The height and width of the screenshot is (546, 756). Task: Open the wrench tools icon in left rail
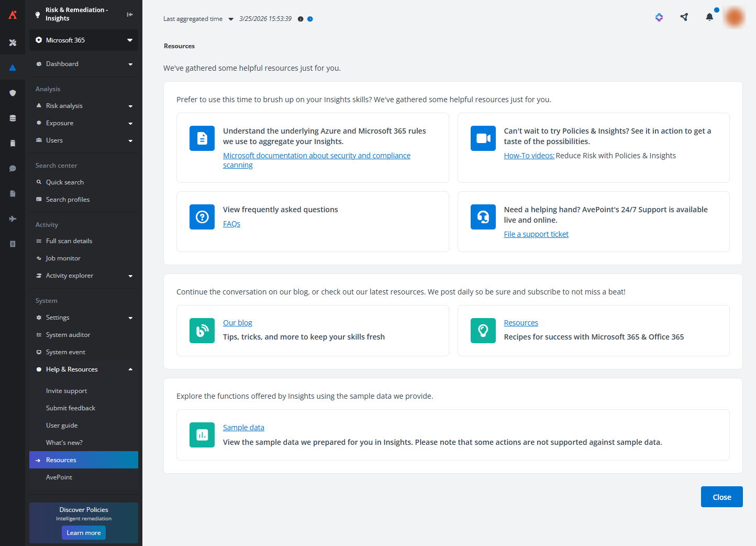click(x=13, y=42)
